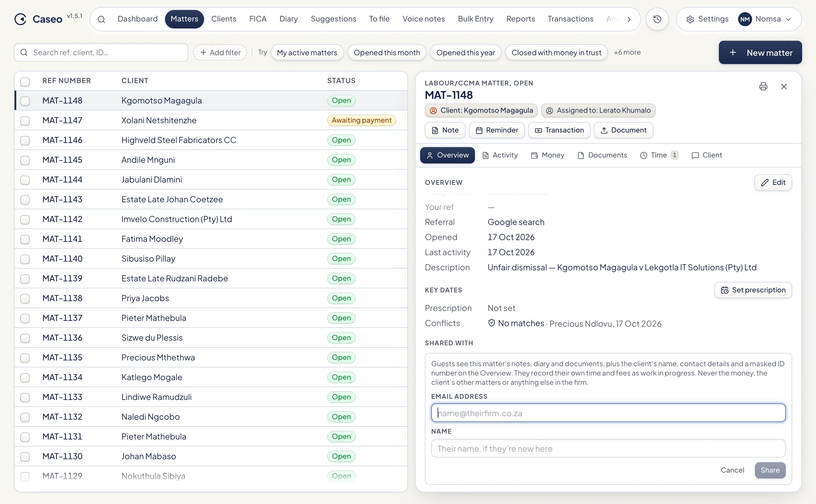Viewport: 816px width, 504px height.
Task: Open Settings gear
Action: pyautogui.click(x=707, y=19)
